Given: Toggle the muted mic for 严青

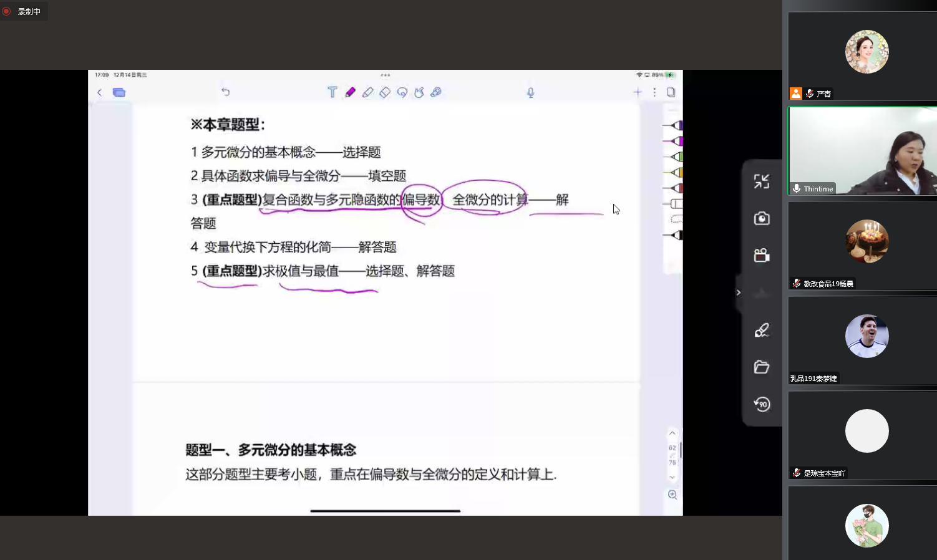Looking at the screenshot, I should click(x=810, y=94).
